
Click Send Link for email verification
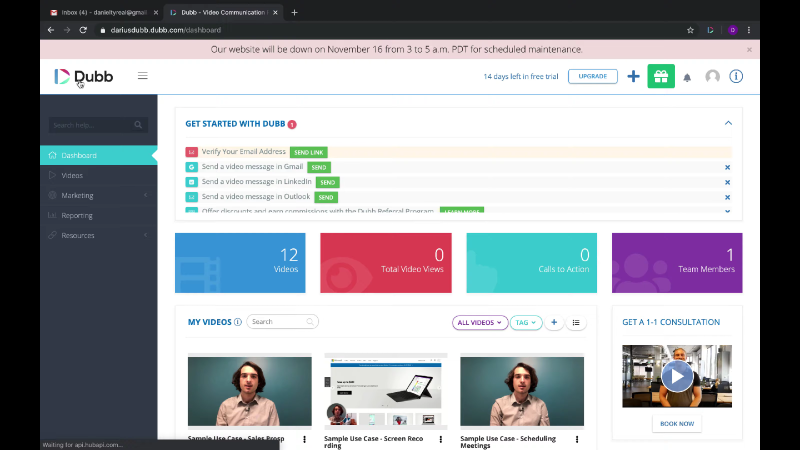pos(309,152)
